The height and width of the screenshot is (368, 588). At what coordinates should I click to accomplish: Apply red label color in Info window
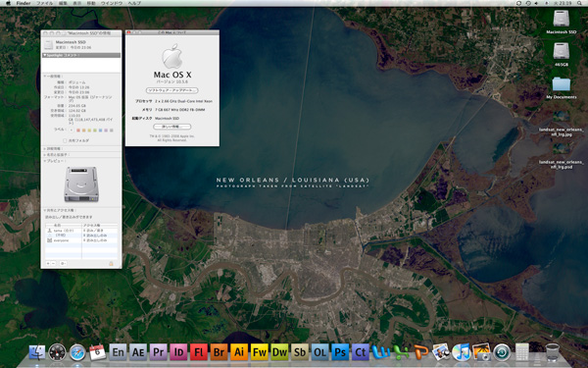[78, 131]
